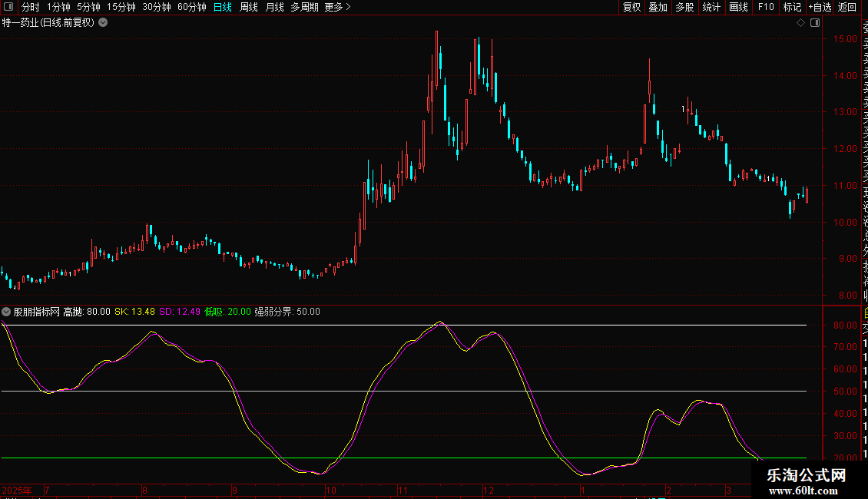Click the 12.00 price axis label
Image resolution: width=868 pixels, height=499 pixels.
(x=845, y=148)
